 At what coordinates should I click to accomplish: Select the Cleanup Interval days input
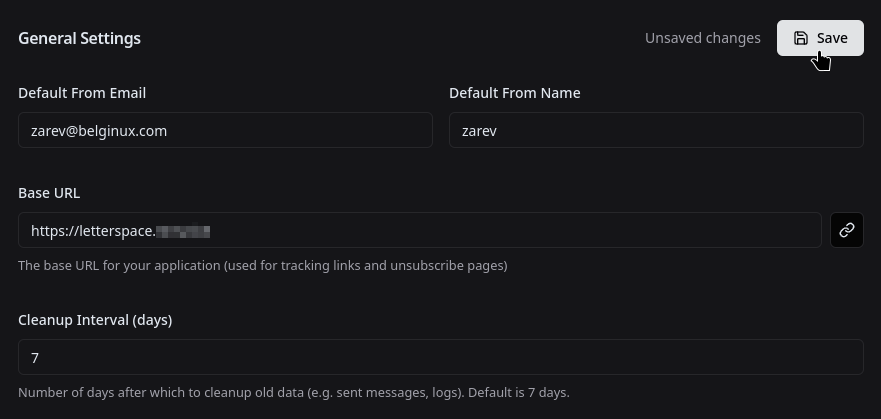pos(440,357)
